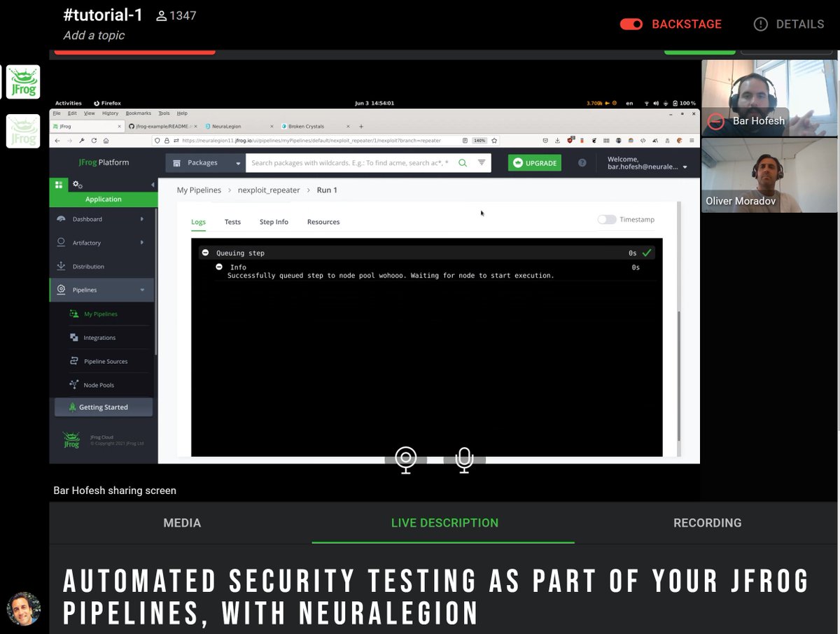Collapse the Info log entry
Screen dimensions: 840x634
(219, 267)
